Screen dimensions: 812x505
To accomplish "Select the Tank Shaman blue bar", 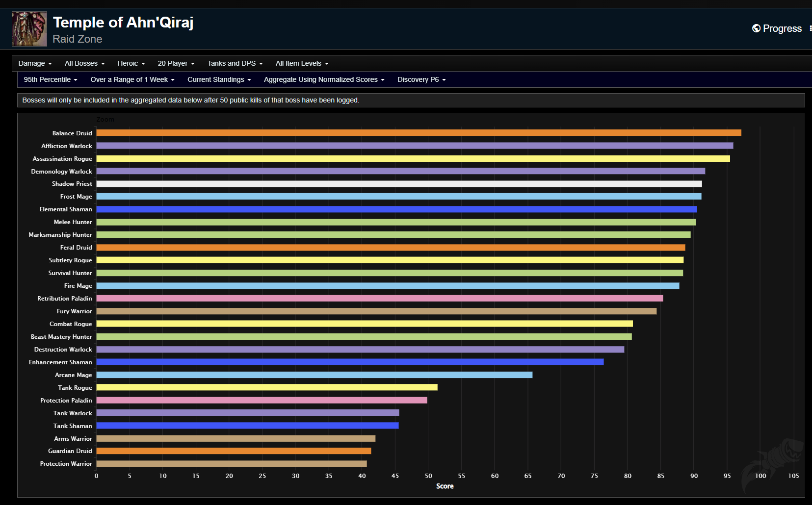I will pos(247,426).
